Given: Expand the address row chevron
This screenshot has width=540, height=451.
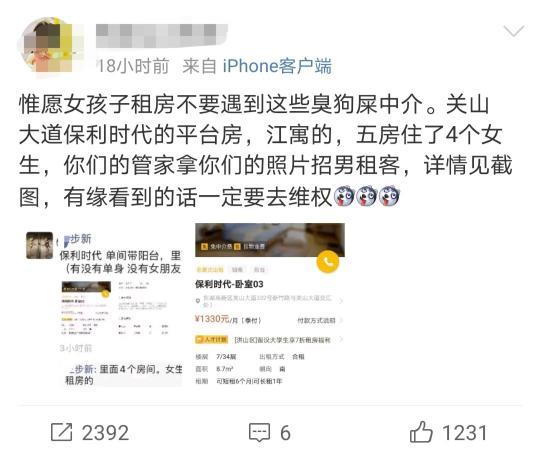Looking at the screenshot, I should 341,301.
